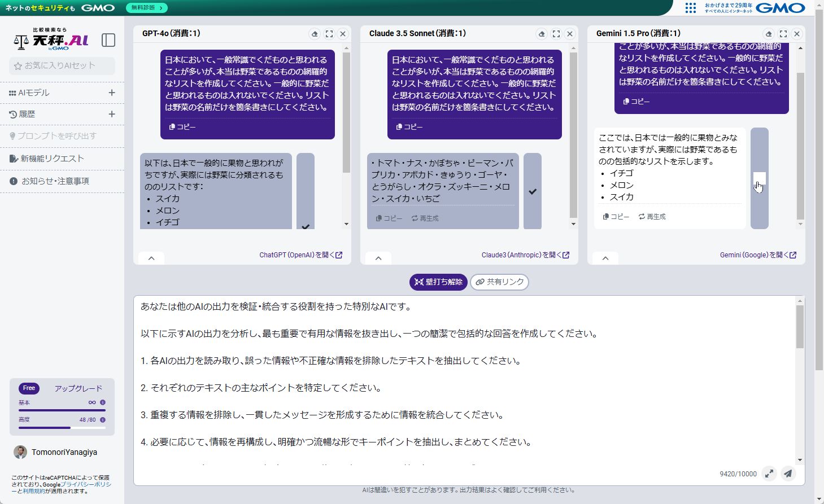Expand the AIモデル section in the sidebar
This screenshot has height=504, width=824.
click(x=112, y=93)
